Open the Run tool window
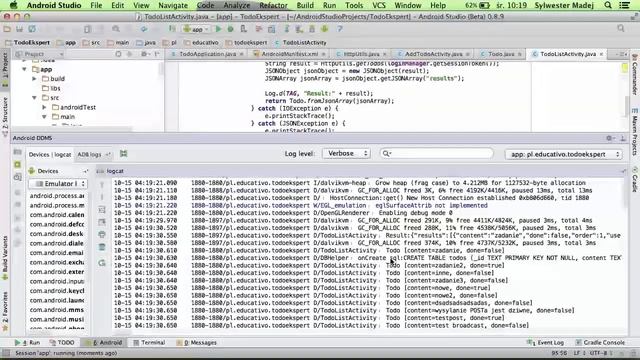Viewport: 640px width, 360px height. tap(27, 342)
